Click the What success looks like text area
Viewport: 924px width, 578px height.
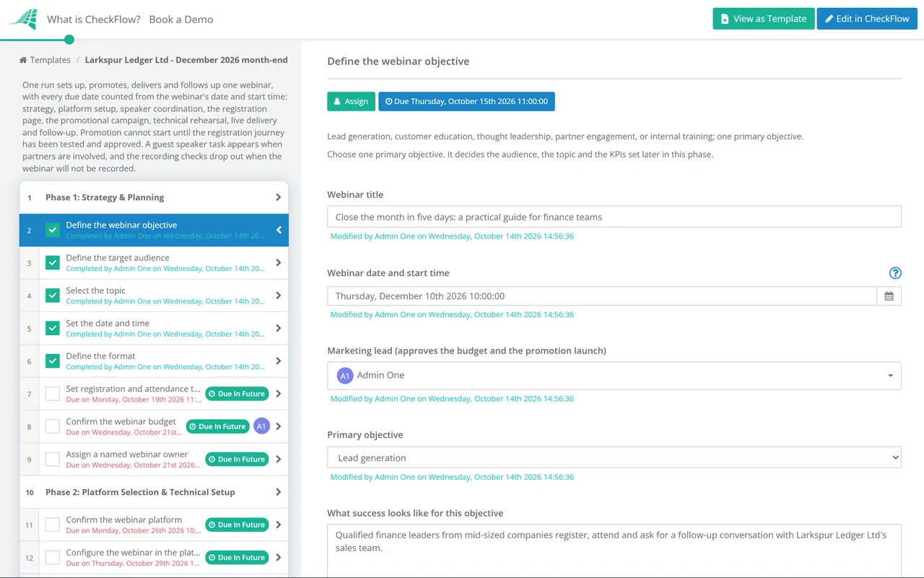[x=614, y=551]
